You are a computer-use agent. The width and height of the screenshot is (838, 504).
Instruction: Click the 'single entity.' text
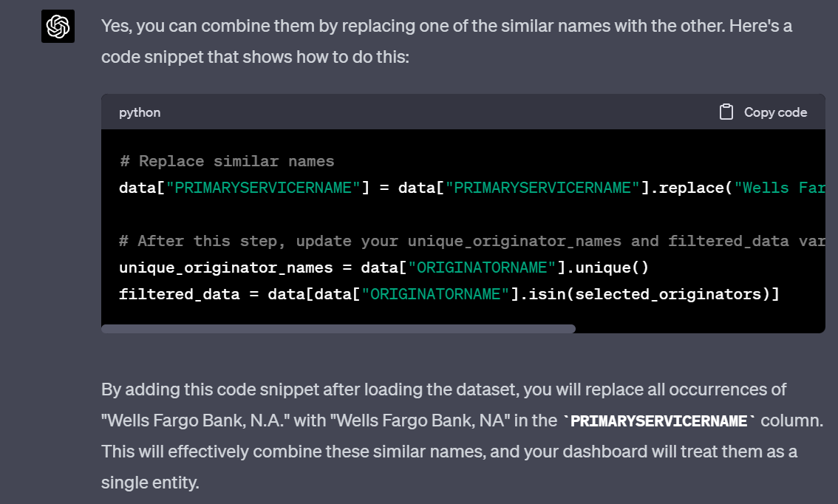(x=150, y=483)
